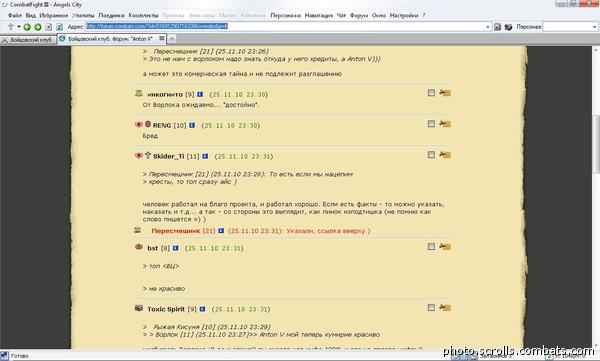Screen dimensions: 600x361
Task: Open the Настройки menu
Action: 404,15
